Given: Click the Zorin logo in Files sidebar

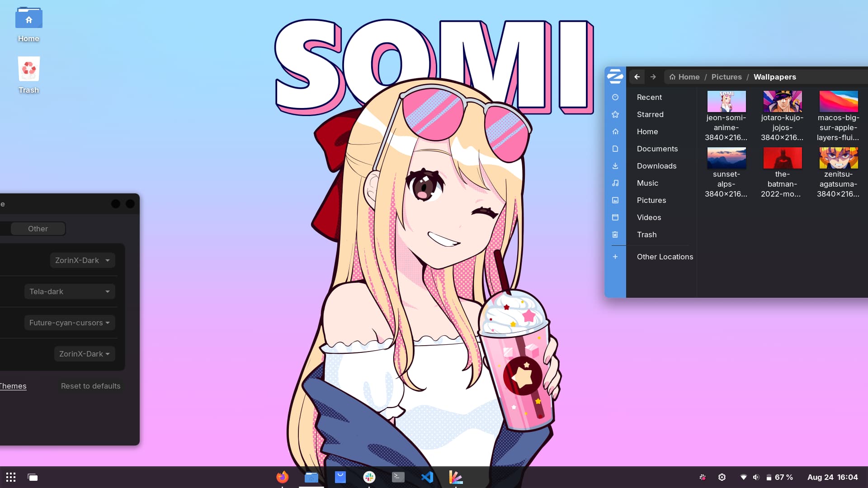Looking at the screenshot, I should click(x=615, y=76).
